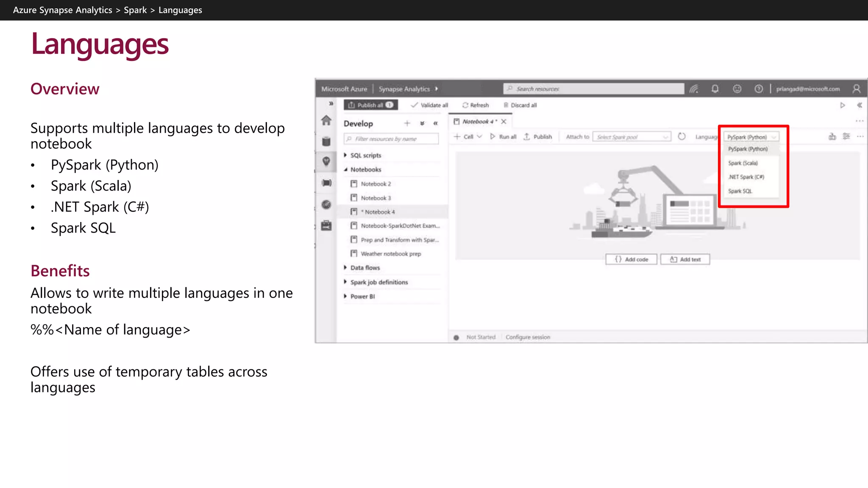Open the Select Spark pool dropdown
Image resolution: width=868 pixels, height=488 pixels.
pos(632,137)
